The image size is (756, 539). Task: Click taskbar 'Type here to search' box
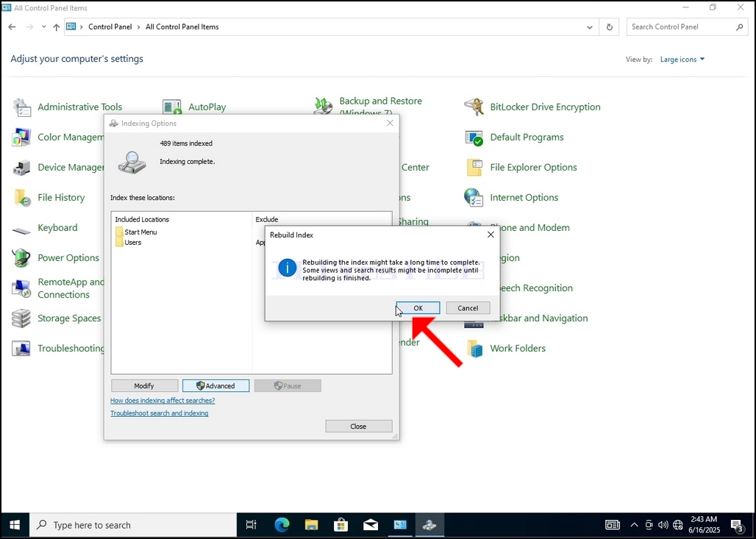click(x=133, y=525)
